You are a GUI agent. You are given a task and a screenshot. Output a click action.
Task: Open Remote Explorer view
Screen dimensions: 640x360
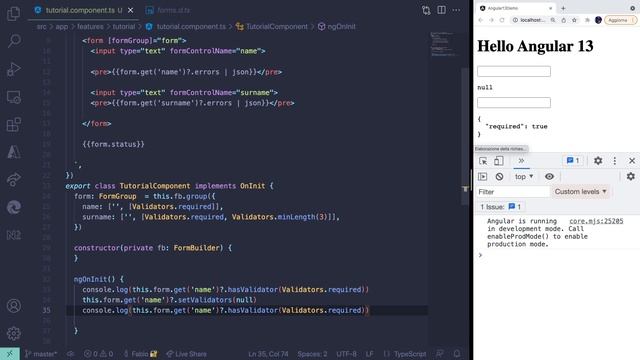13,97
